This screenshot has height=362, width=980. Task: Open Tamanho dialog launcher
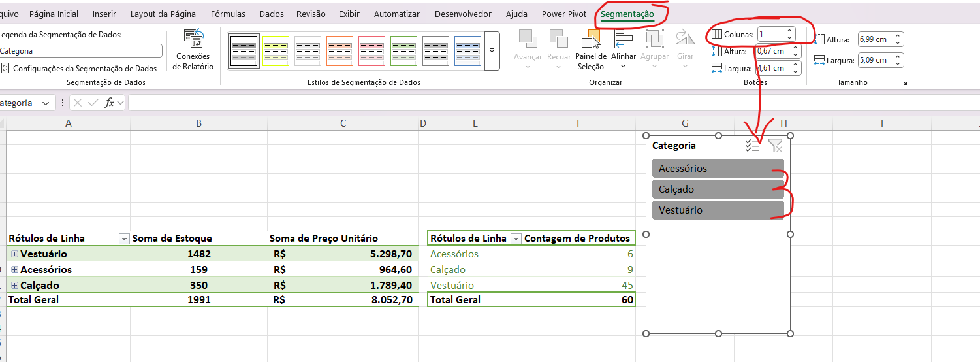coord(904,83)
